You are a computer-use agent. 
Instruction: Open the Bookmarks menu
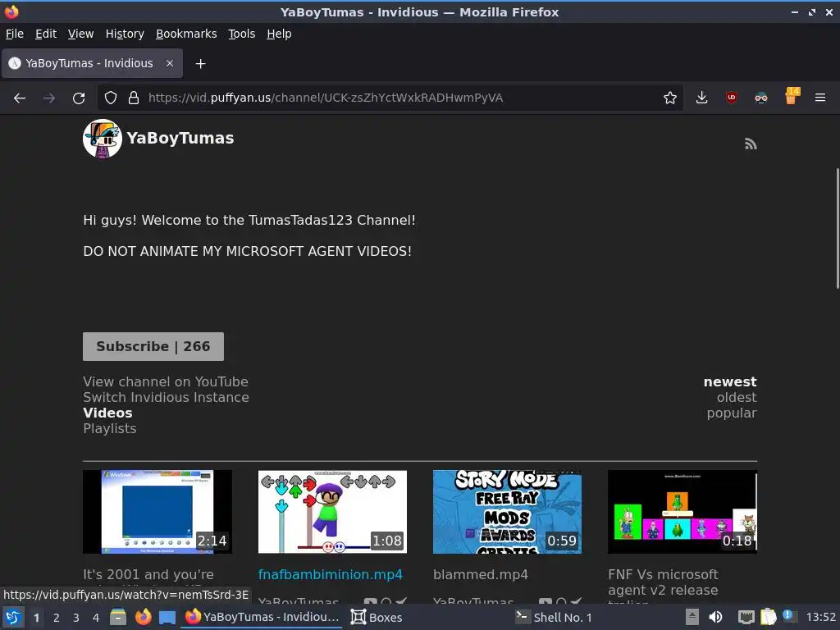pos(186,34)
